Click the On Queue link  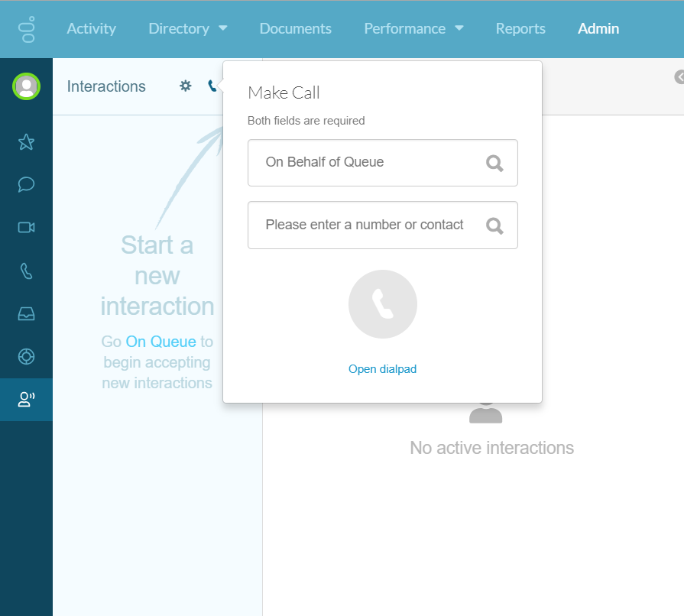click(x=161, y=342)
